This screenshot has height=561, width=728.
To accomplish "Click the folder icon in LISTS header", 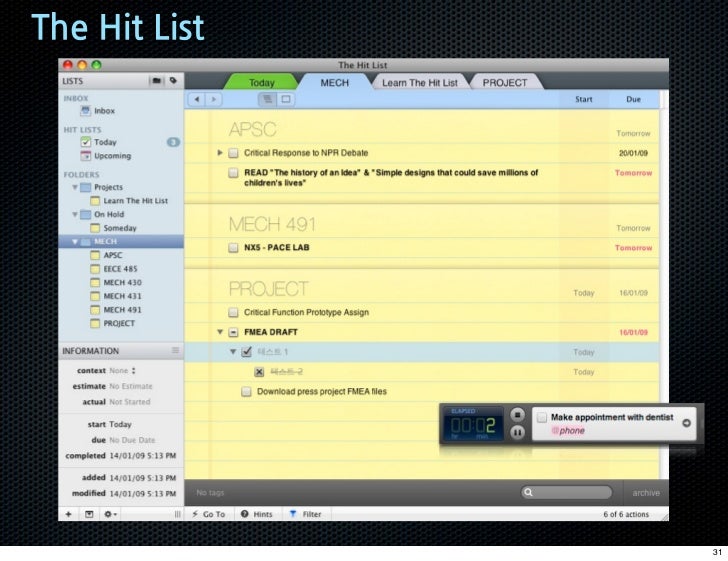I will (x=156, y=81).
